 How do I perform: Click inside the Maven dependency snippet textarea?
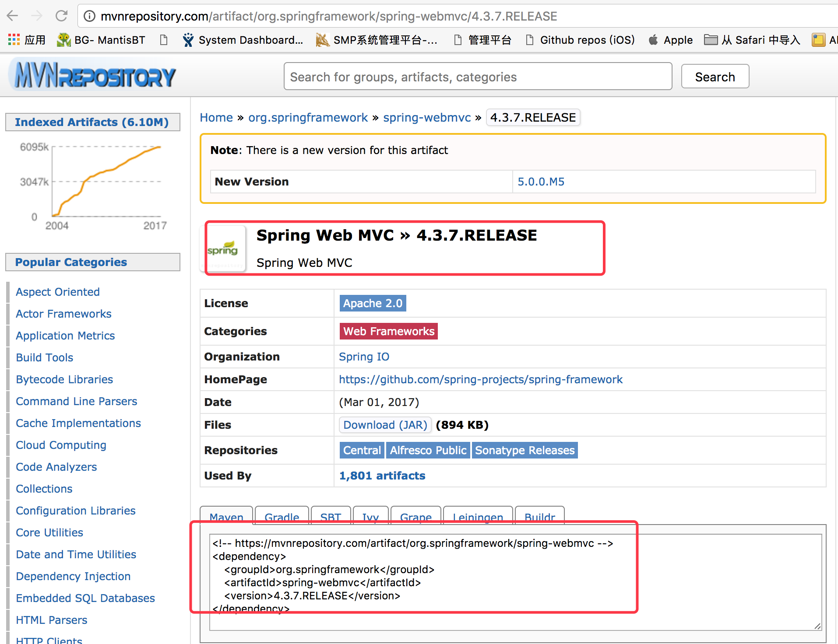pos(515,582)
